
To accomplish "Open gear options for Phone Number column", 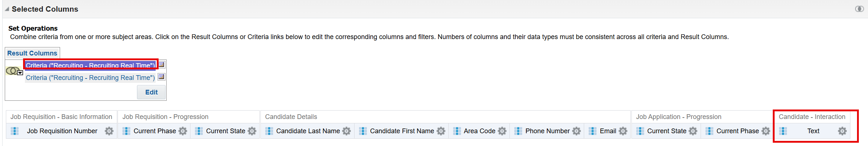I will 576,131.
